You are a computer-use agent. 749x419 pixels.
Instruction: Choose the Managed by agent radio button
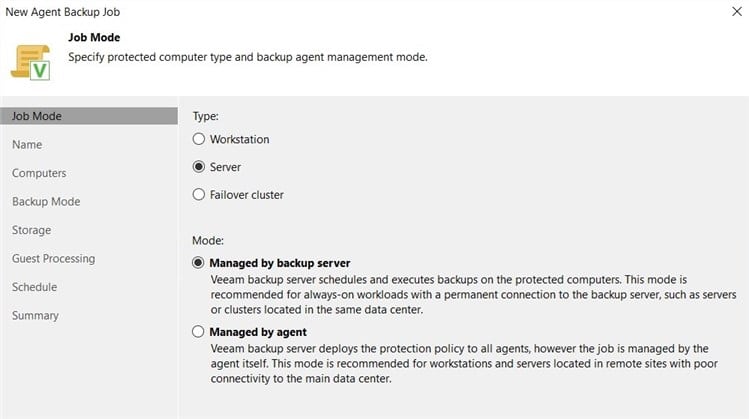pos(198,332)
